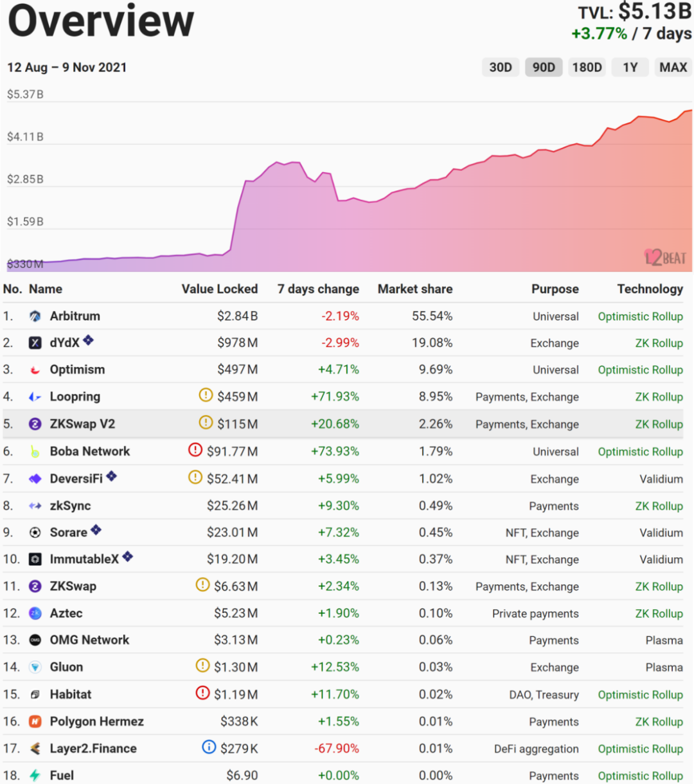Click the Optimism logo icon

[35, 370]
